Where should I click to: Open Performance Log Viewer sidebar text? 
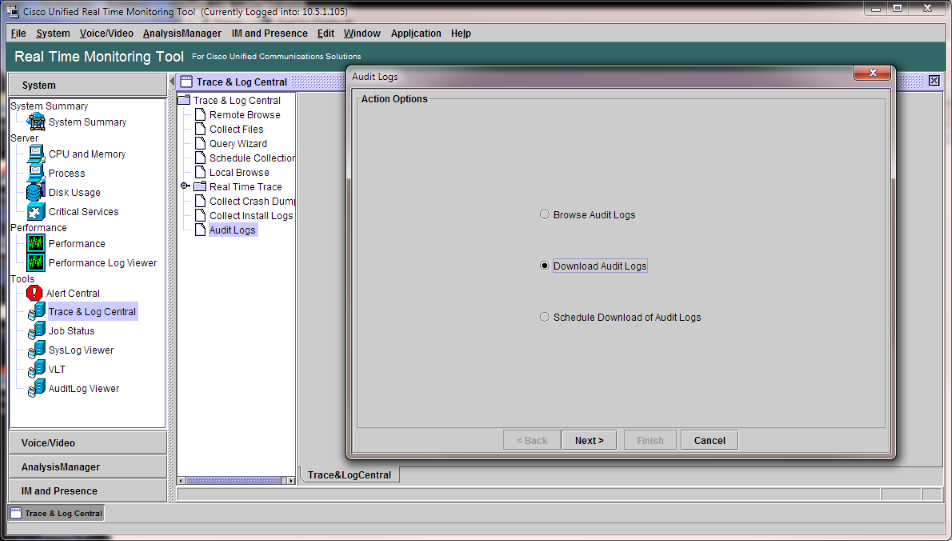(103, 263)
